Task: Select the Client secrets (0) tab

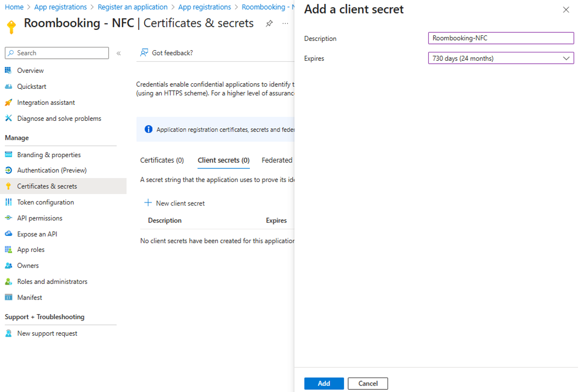Action: coord(223,160)
